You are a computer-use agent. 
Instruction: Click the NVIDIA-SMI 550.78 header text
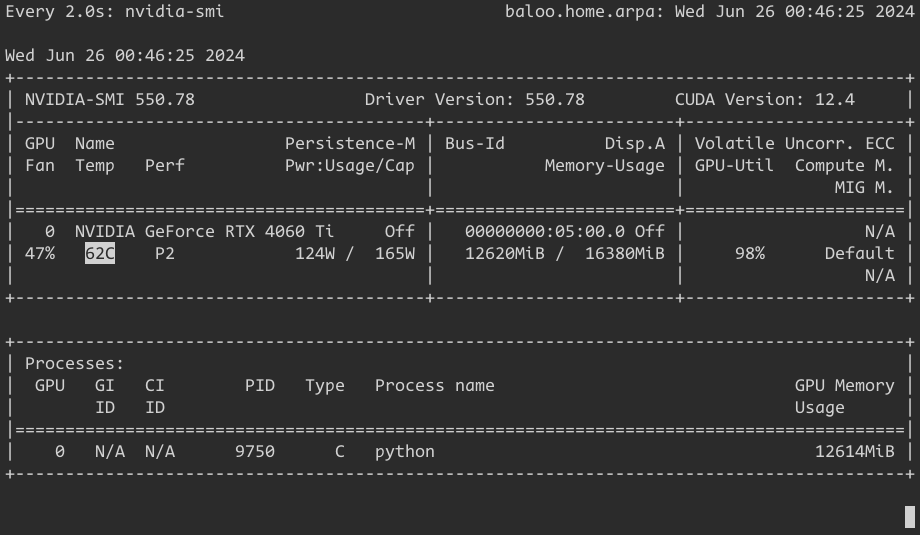[x=110, y=100]
